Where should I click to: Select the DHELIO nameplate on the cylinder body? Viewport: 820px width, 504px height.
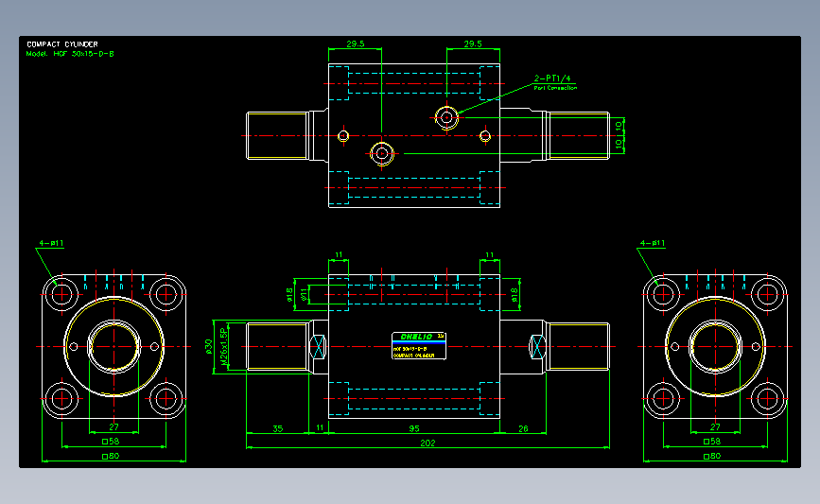click(x=419, y=345)
